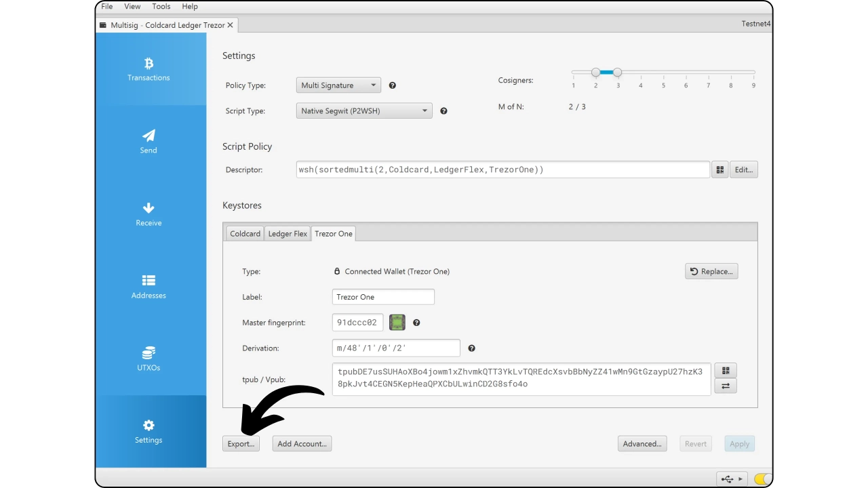Click the lock icon beside Connected Wallet

coord(337,271)
